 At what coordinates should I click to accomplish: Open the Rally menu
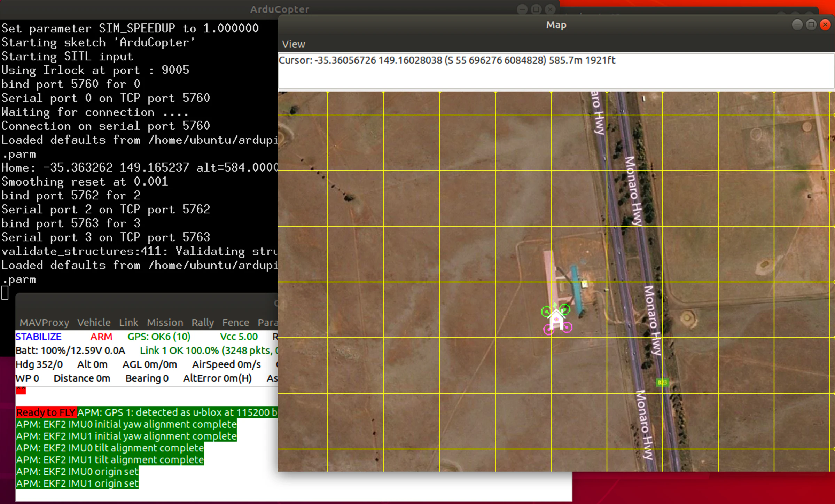[202, 323]
